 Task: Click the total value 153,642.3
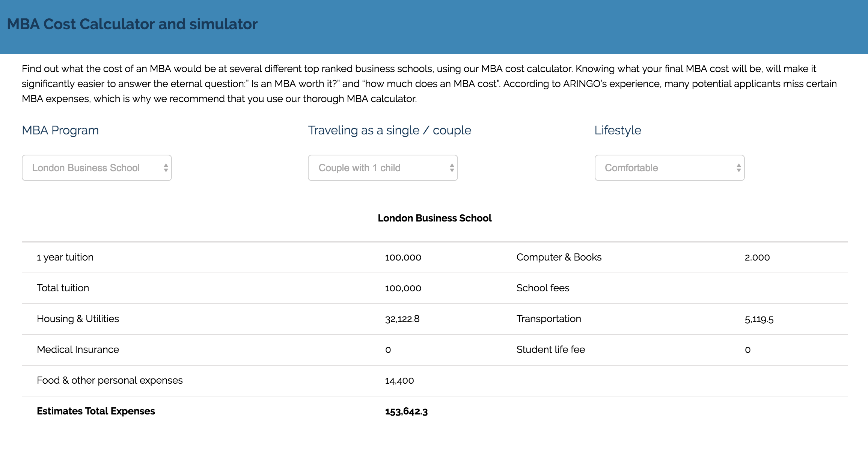click(407, 411)
